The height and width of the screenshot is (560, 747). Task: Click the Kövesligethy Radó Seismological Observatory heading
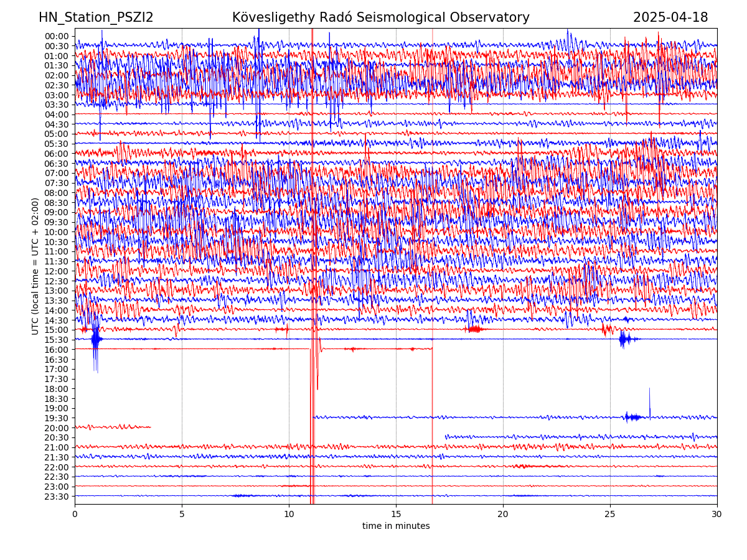[380, 18]
